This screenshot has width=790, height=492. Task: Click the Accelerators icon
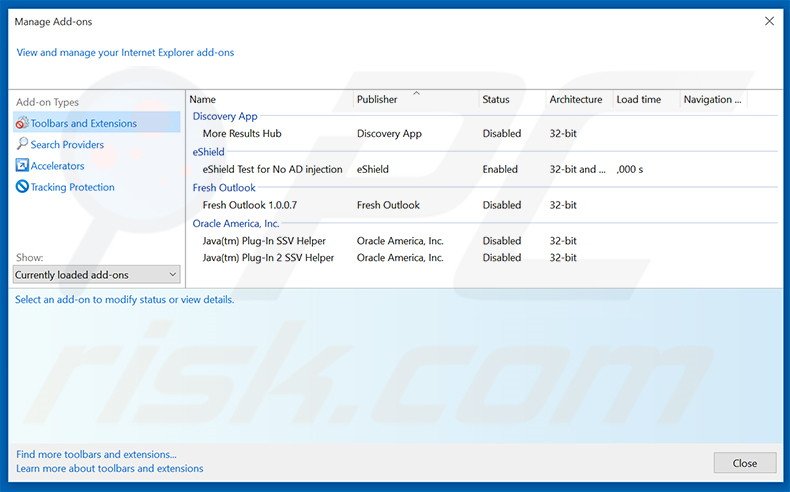click(x=22, y=165)
